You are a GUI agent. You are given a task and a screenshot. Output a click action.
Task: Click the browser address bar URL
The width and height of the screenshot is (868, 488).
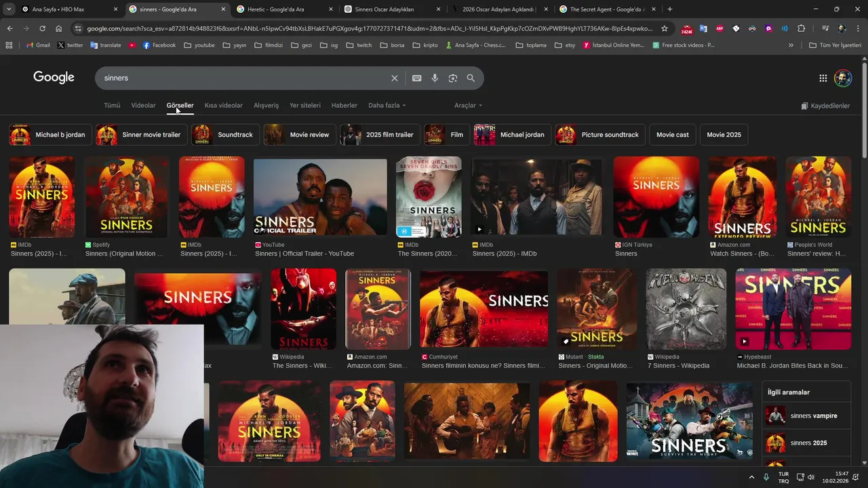click(370, 28)
